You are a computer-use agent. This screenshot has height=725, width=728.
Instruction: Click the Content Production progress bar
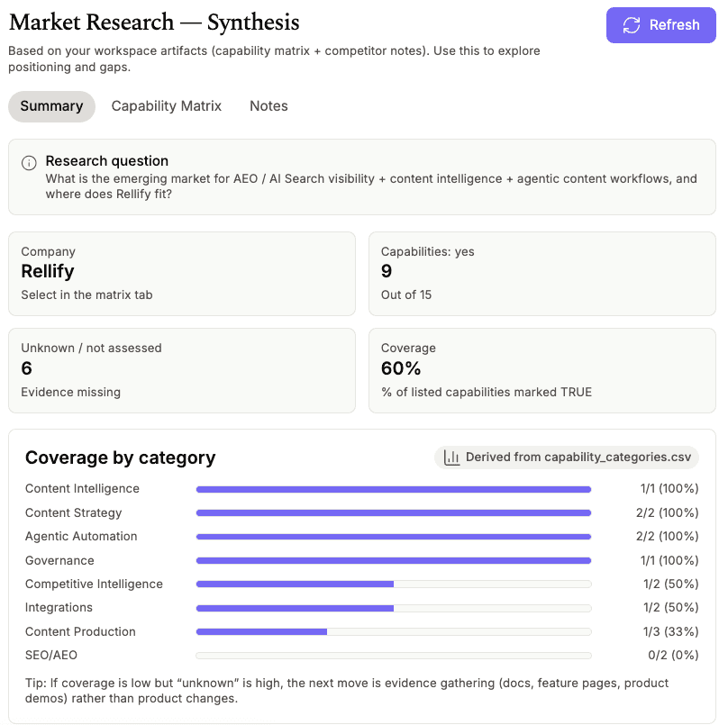[394, 631]
